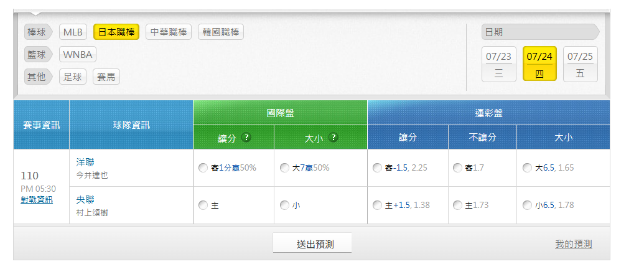Click pitcher name 村上頌樹
The height and width of the screenshot is (269, 644).
(92, 213)
